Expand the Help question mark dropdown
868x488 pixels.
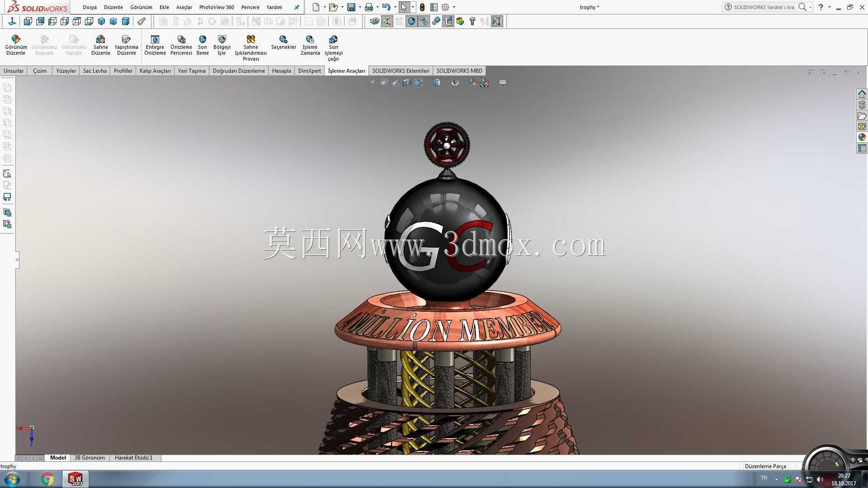[829, 7]
